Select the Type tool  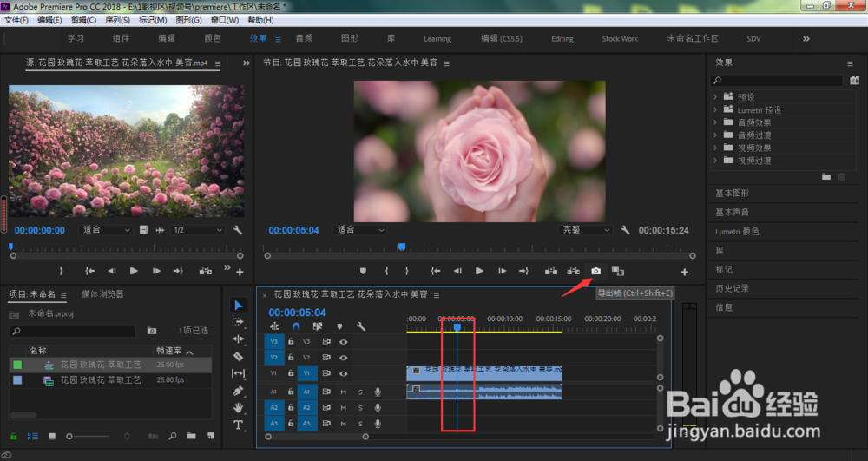(238, 425)
